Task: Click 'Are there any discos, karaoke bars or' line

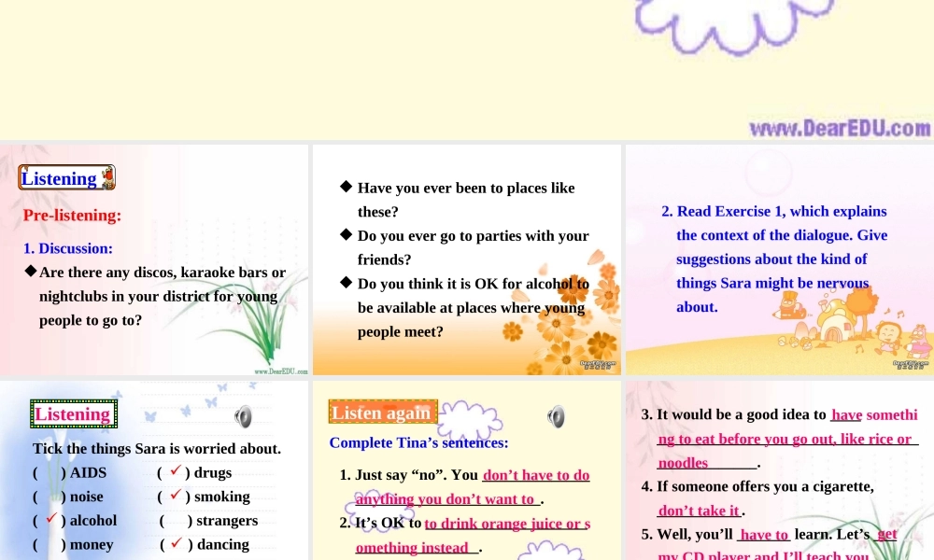Action: [163, 273]
